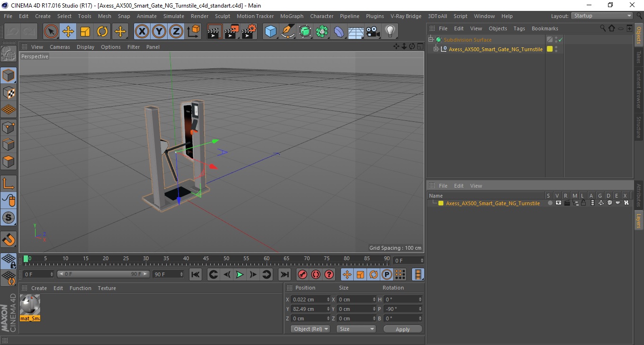The width and height of the screenshot is (644, 345).
Task: Click yellow layer swatch of turnstile object
Action: click(550, 49)
